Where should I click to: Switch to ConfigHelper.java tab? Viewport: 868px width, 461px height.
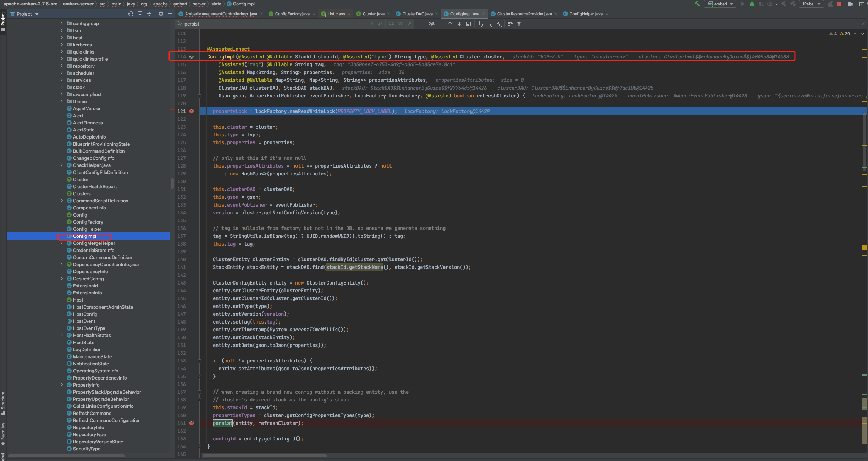[586, 14]
